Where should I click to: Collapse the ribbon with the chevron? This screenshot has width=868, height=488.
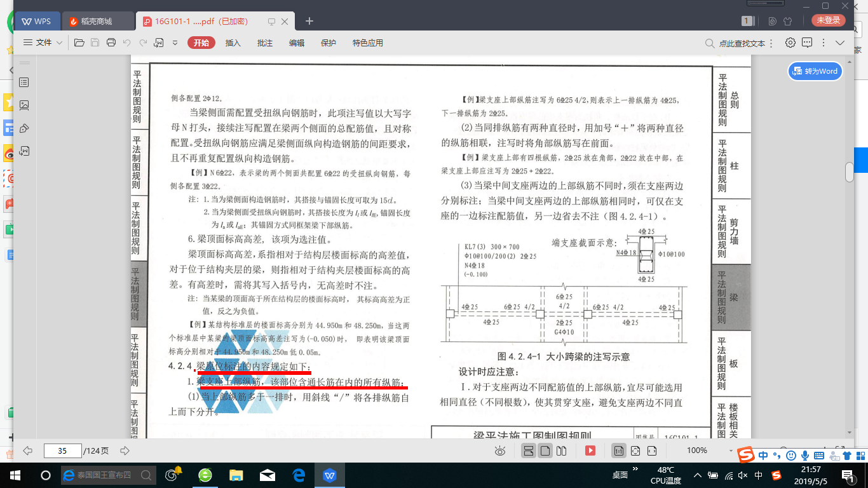[x=840, y=43]
